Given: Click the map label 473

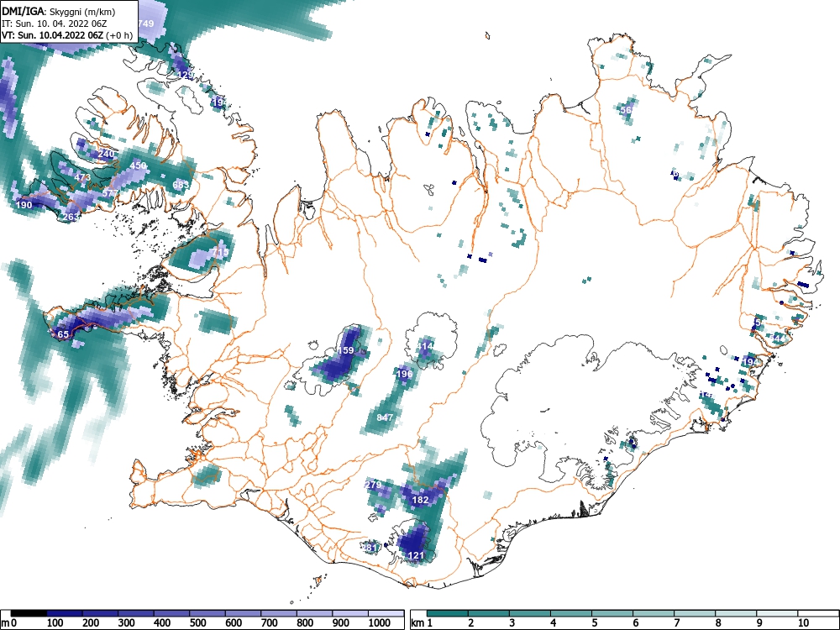Looking at the screenshot, I should [82, 177].
